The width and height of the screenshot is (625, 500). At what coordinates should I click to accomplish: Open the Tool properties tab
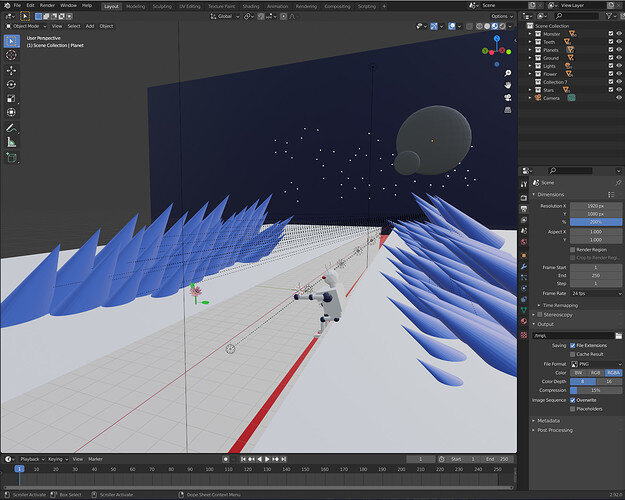click(524, 184)
